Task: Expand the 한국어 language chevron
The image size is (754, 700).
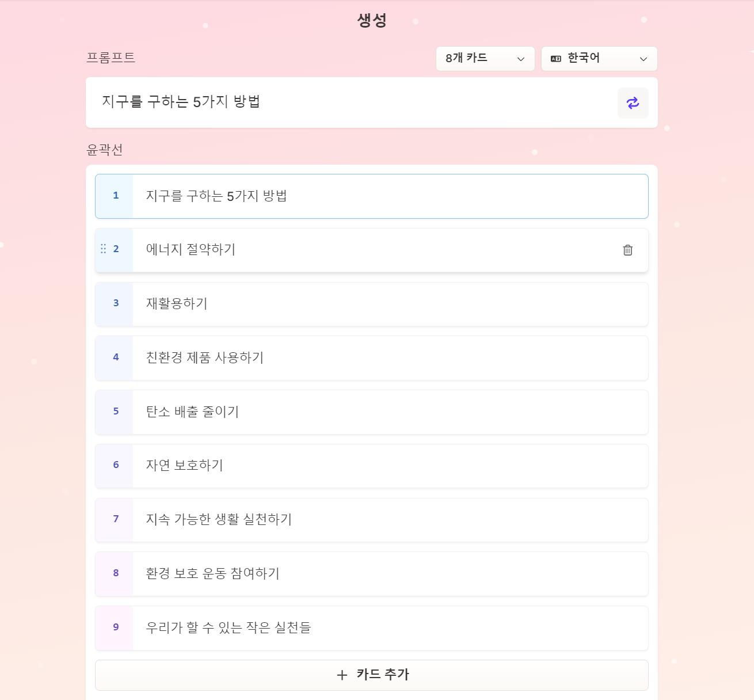Action: [x=643, y=59]
